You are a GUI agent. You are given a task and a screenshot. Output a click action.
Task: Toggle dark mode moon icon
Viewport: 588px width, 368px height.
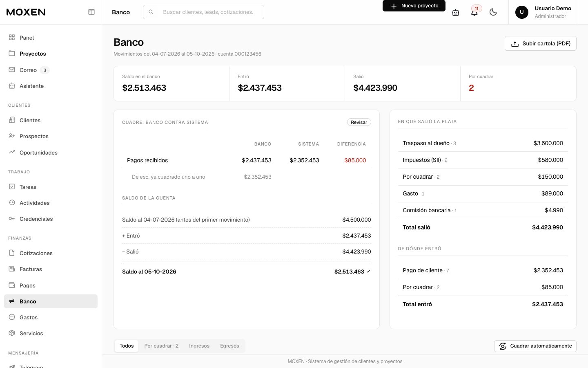tap(493, 12)
